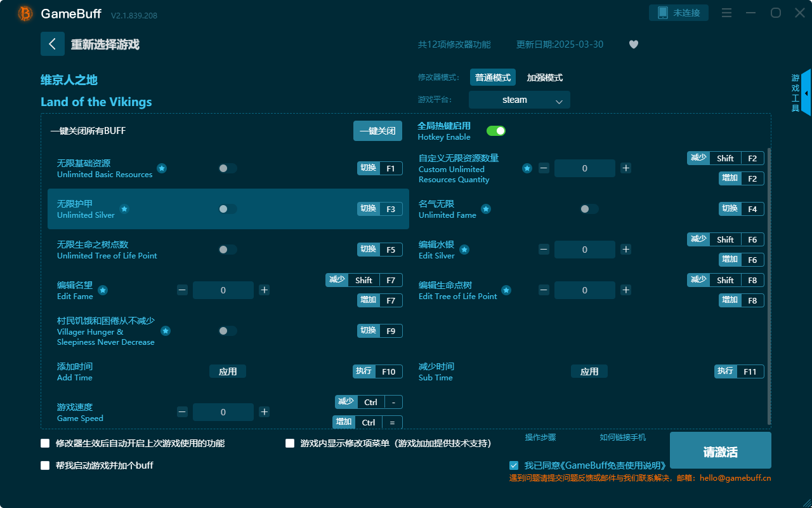Click Shift F6 decrease hotkey for Edit Silver
The image size is (812, 508).
726,239
